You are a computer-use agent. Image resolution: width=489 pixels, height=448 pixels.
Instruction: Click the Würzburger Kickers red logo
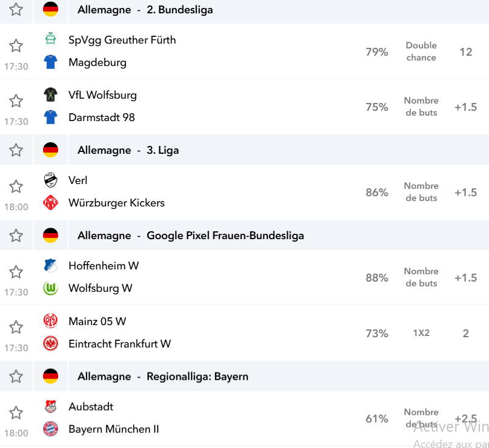tap(50, 202)
